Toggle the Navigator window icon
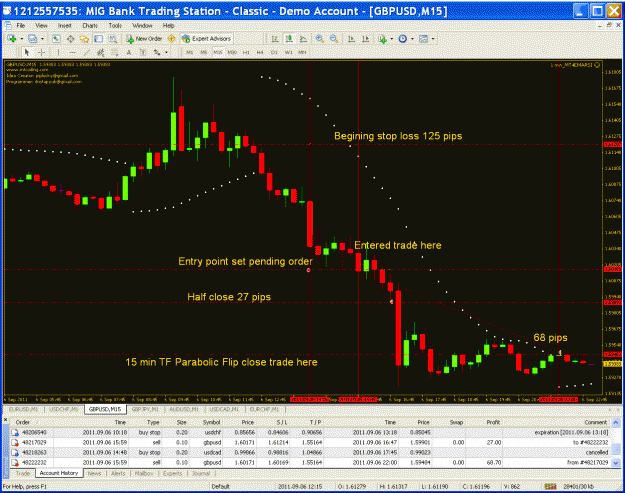Viewport: 625px width, 493px height. point(84,39)
